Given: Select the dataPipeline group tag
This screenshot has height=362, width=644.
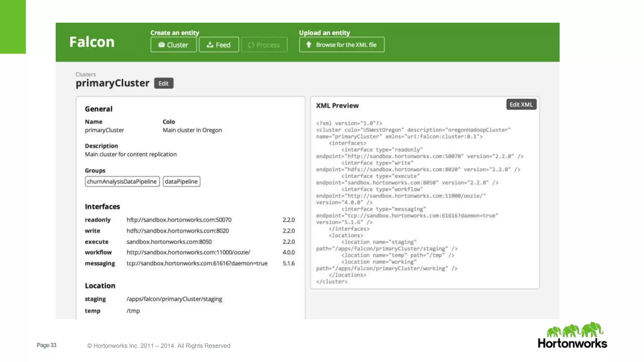Looking at the screenshot, I should [x=181, y=181].
